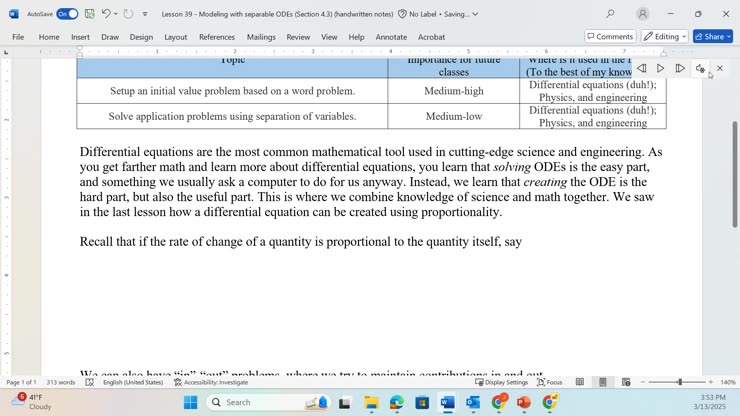Screen dimensions: 740x416
Task: Open the Help tab
Action: point(356,37)
